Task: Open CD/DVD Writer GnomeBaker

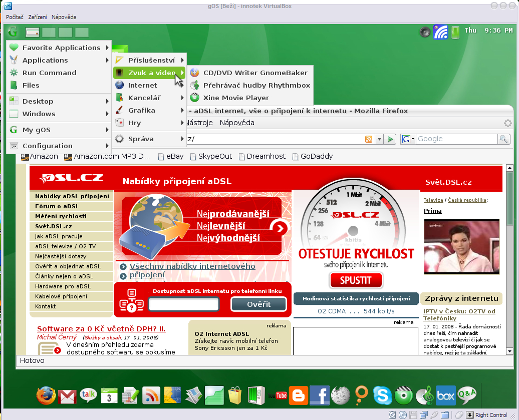Action: pos(250,73)
